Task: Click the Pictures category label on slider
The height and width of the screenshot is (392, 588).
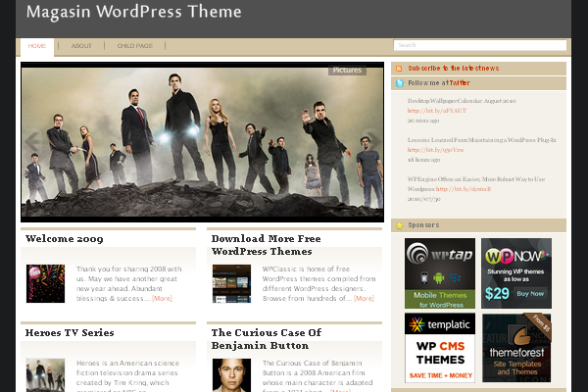Action: (347, 71)
